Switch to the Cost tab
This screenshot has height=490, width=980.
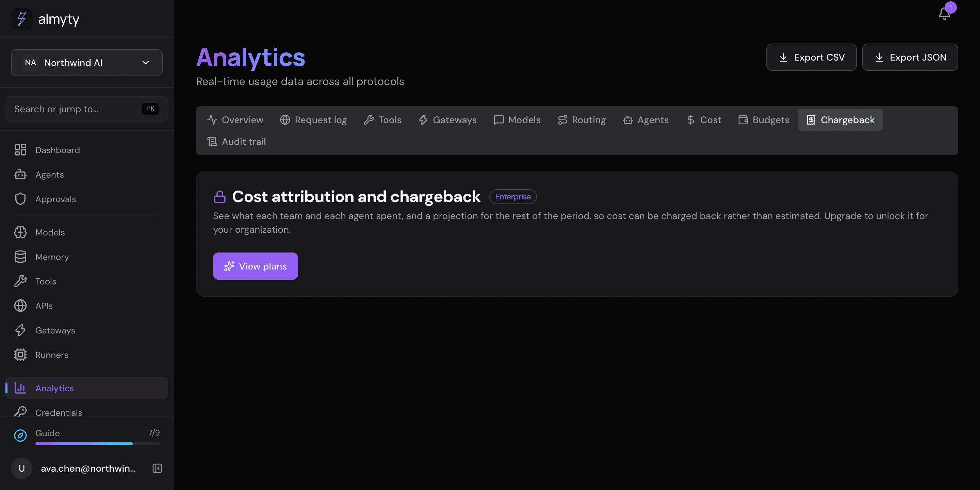click(703, 120)
